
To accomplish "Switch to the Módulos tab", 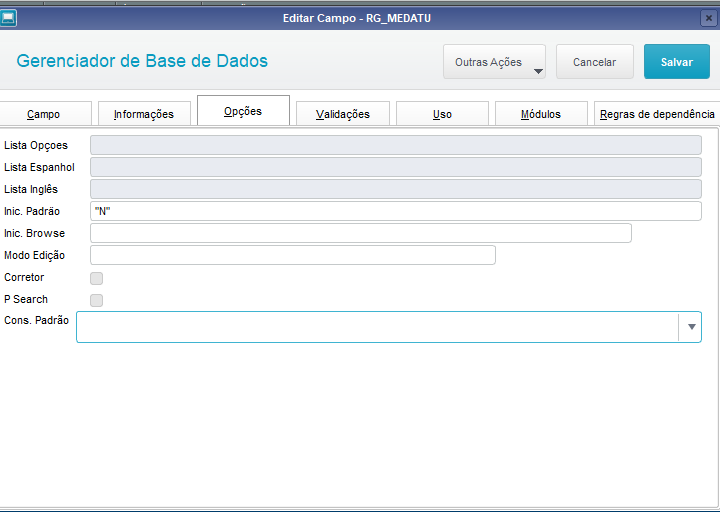I will click(541, 114).
